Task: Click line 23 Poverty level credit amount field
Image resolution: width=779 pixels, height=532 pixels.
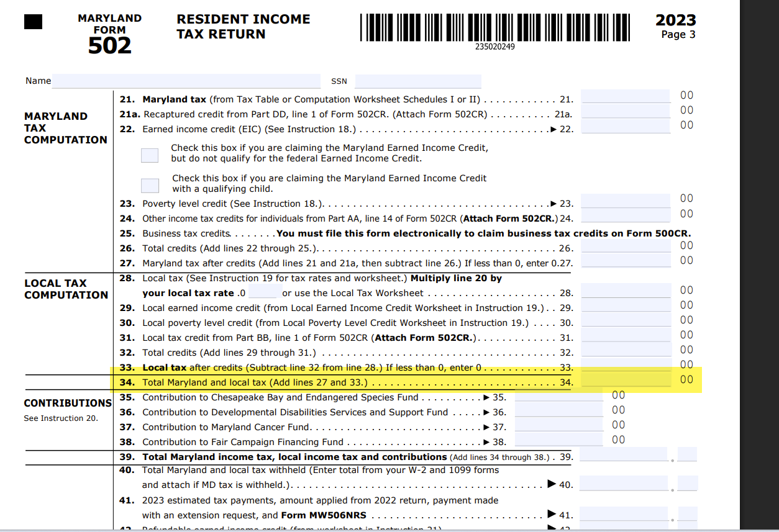Action: coord(626,200)
